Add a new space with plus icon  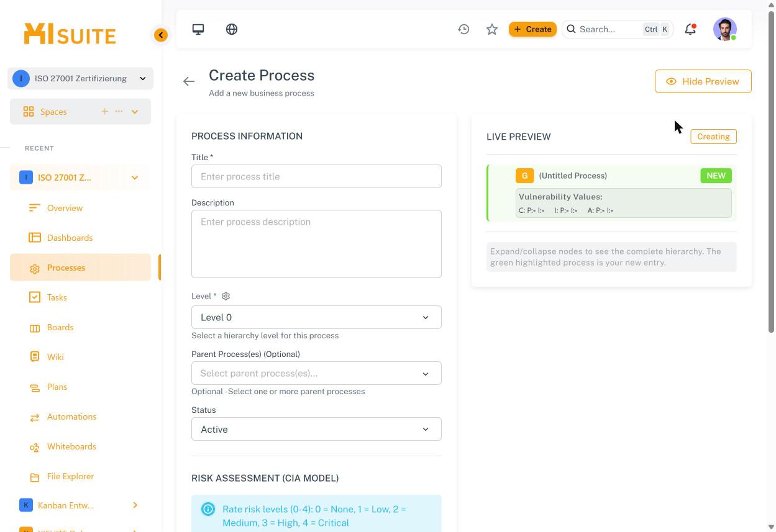(104, 111)
